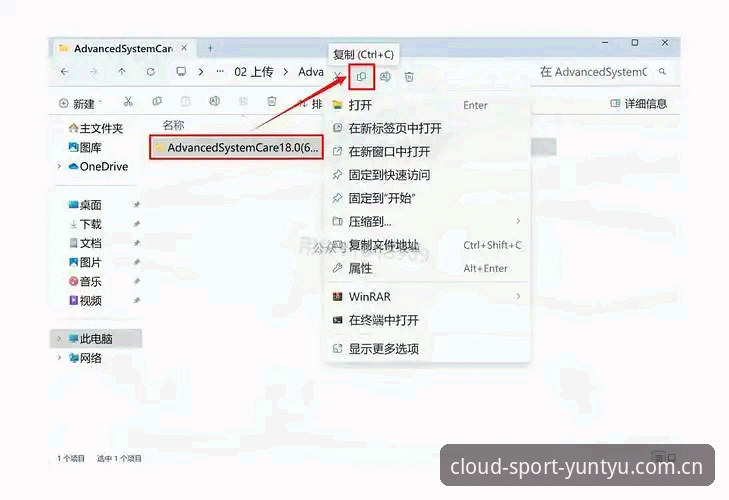Click the pin icon beside 下载
Screen dimensions: 729x500
[x=137, y=224]
